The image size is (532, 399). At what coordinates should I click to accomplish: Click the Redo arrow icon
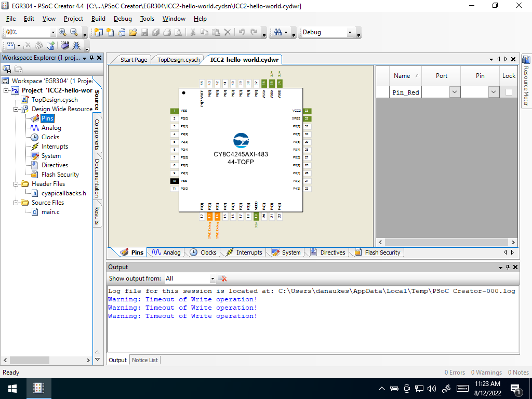coord(254,32)
